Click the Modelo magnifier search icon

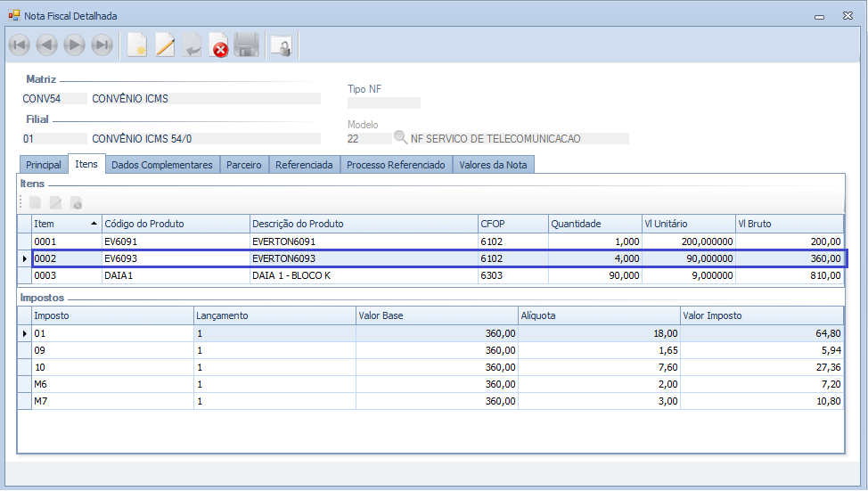(401, 138)
